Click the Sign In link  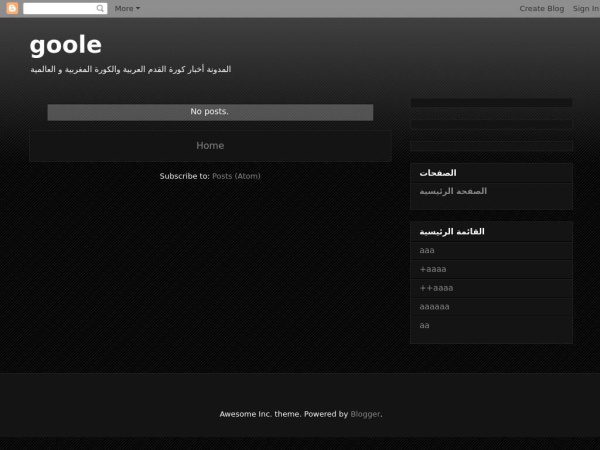click(586, 8)
